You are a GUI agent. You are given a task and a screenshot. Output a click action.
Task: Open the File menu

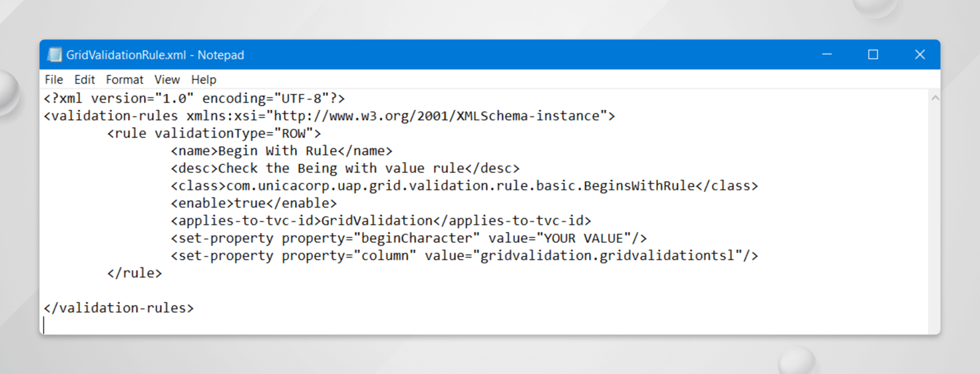[53, 80]
